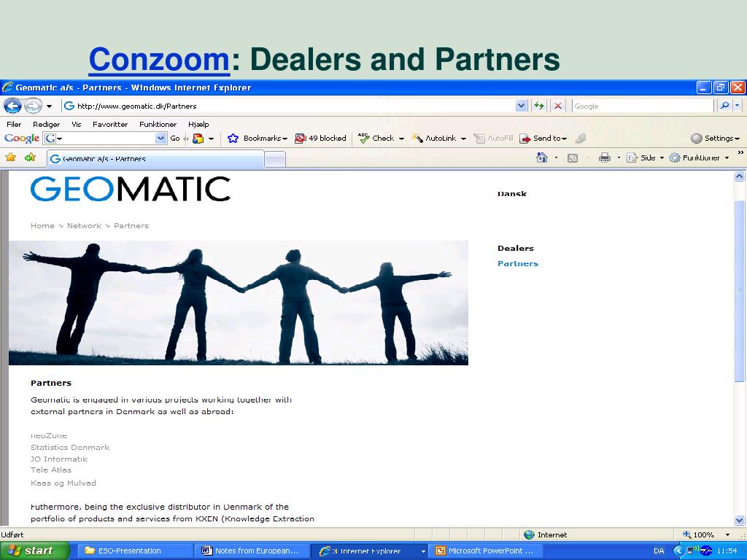Click the Network breadcrumb link

tap(84, 226)
